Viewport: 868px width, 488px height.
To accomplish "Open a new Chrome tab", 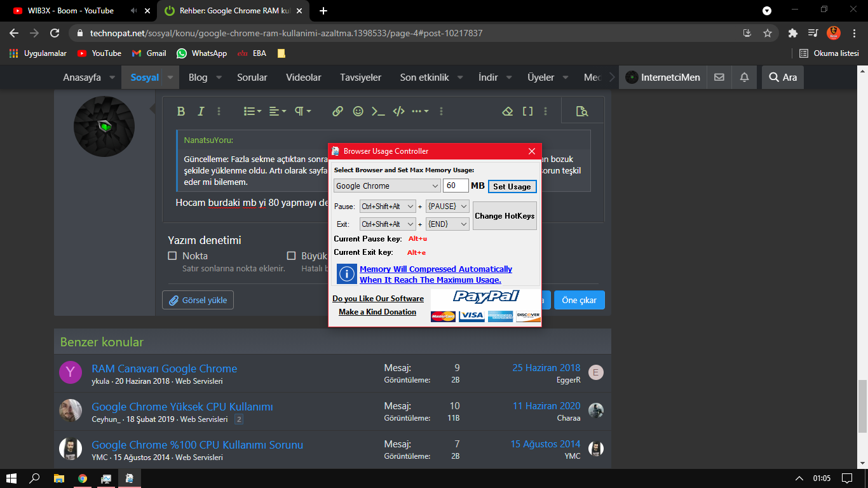I will tap(323, 11).
